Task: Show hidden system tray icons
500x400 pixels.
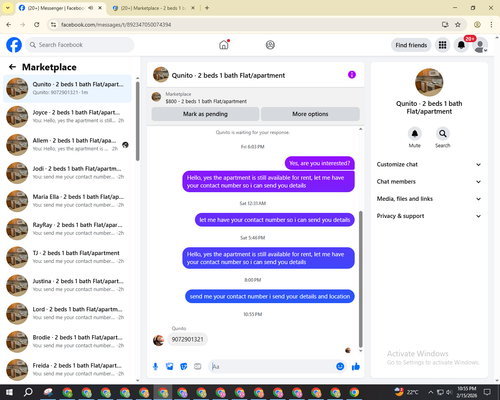Action: coord(431,392)
